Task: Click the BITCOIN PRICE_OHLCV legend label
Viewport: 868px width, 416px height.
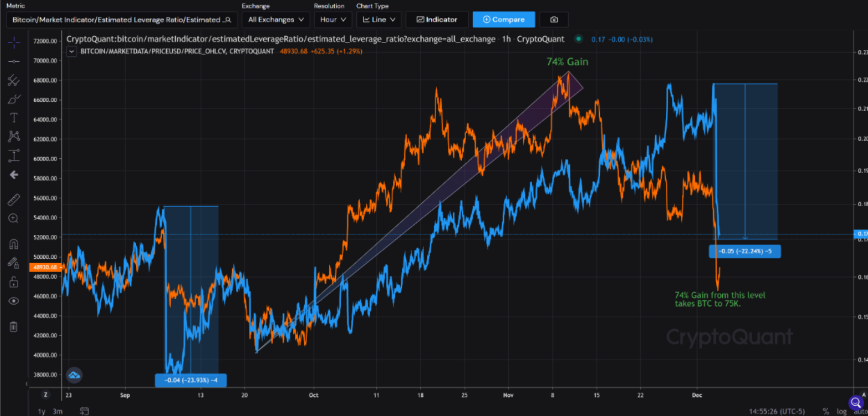Action: (177, 52)
